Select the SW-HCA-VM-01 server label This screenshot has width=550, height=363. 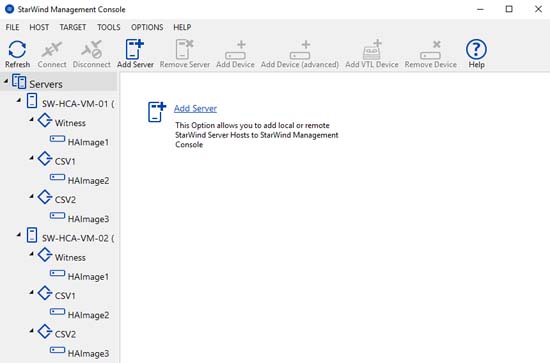(x=78, y=104)
